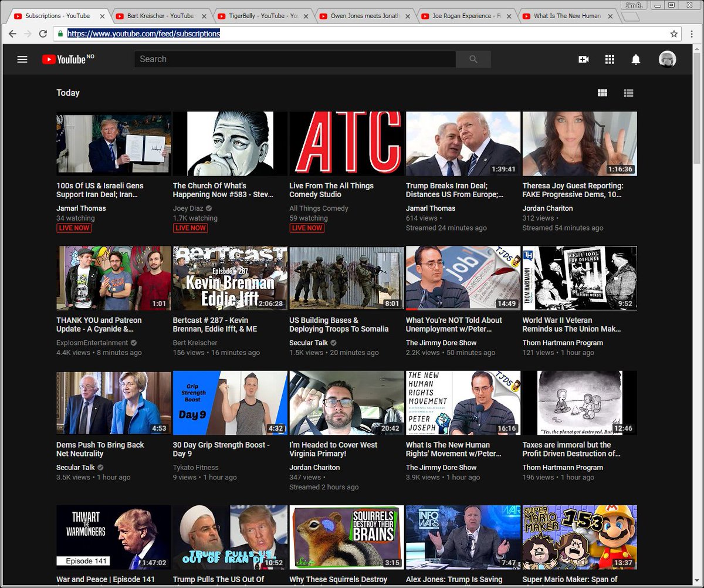Open the notifications bell
The height and width of the screenshot is (588, 704).
pyautogui.click(x=636, y=59)
